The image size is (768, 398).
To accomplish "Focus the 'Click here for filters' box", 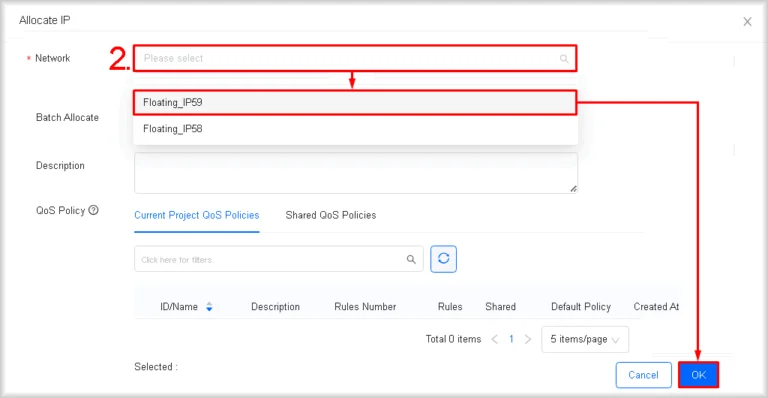I will (x=278, y=259).
